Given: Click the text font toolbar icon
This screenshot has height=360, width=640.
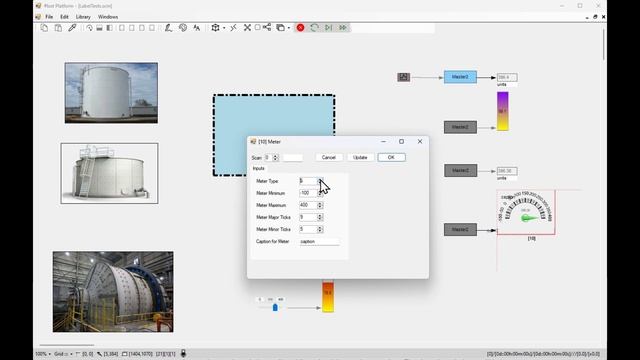Looking at the screenshot, I should click(197, 28).
